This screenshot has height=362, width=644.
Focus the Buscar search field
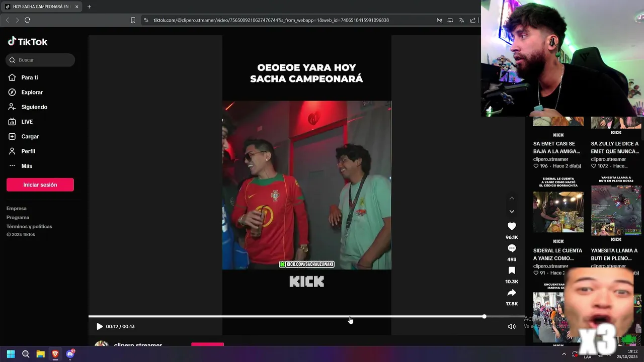40,60
